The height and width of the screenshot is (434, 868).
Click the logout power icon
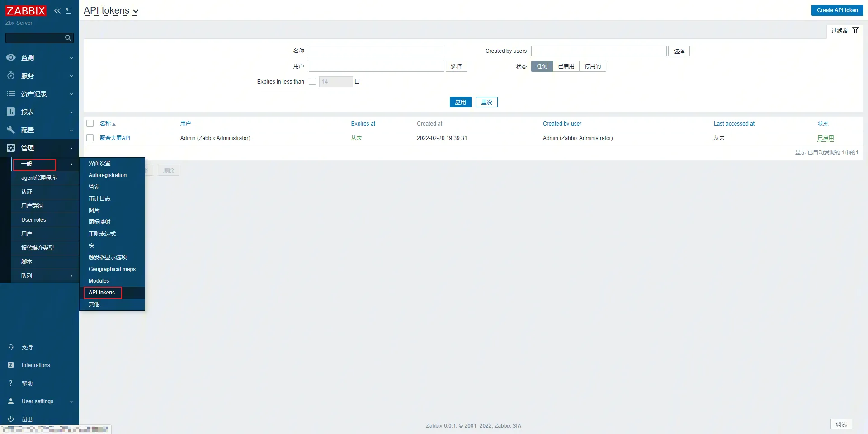[x=11, y=419]
